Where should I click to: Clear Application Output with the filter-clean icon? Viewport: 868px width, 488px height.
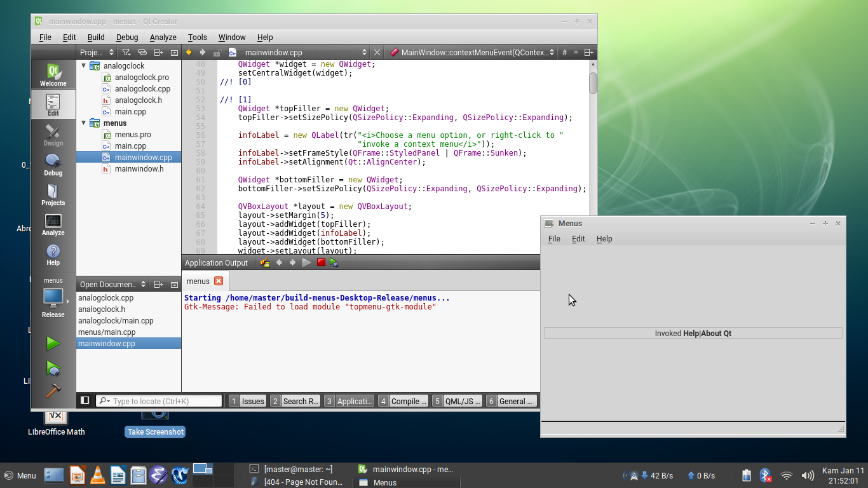click(264, 262)
